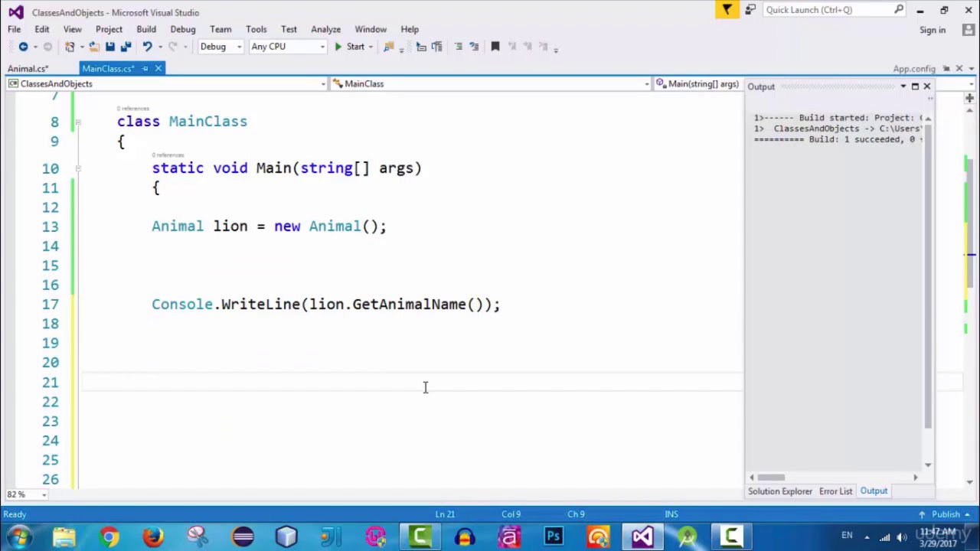Open the Analyze menu

(325, 29)
